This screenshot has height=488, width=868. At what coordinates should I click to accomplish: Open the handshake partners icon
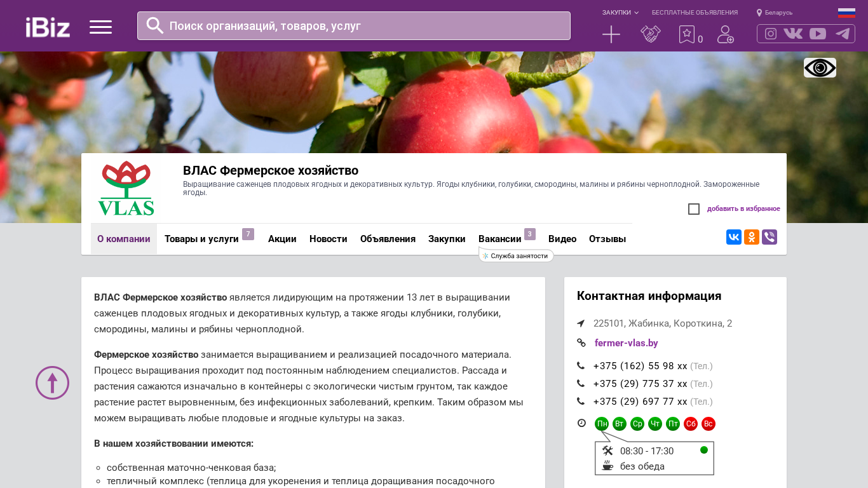tap(651, 34)
